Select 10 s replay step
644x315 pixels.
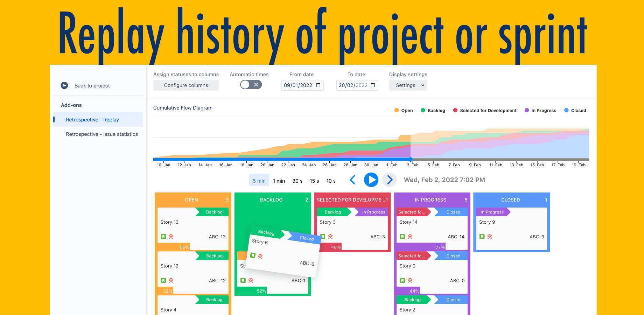click(x=331, y=181)
